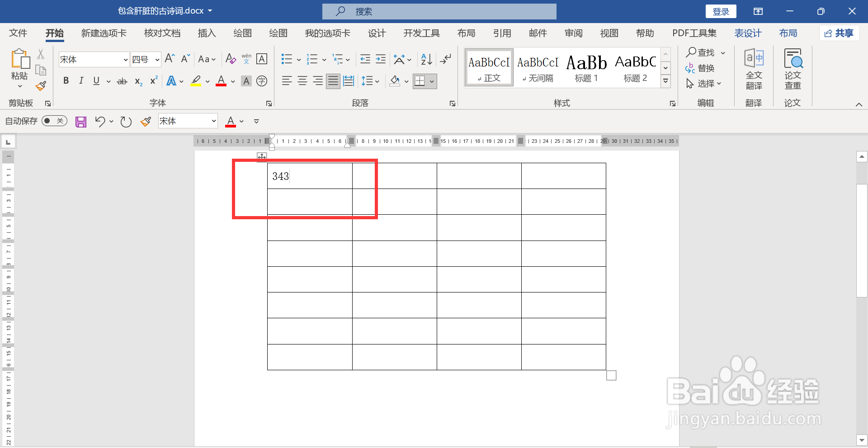Apply the yellow text highlight color
868x448 pixels.
(x=196, y=81)
